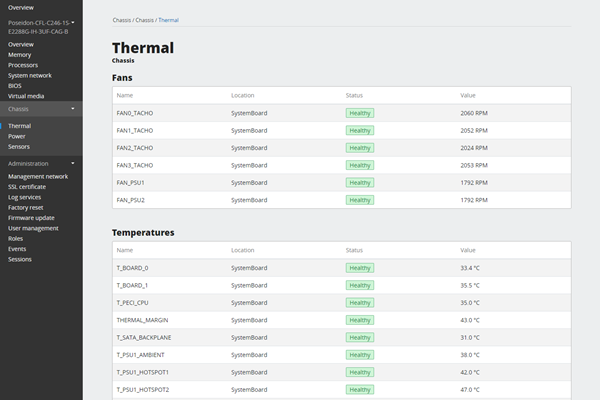This screenshot has width=600, height=400.
Task: Select the T_BOARD_1 name cell
Action: 132,286
